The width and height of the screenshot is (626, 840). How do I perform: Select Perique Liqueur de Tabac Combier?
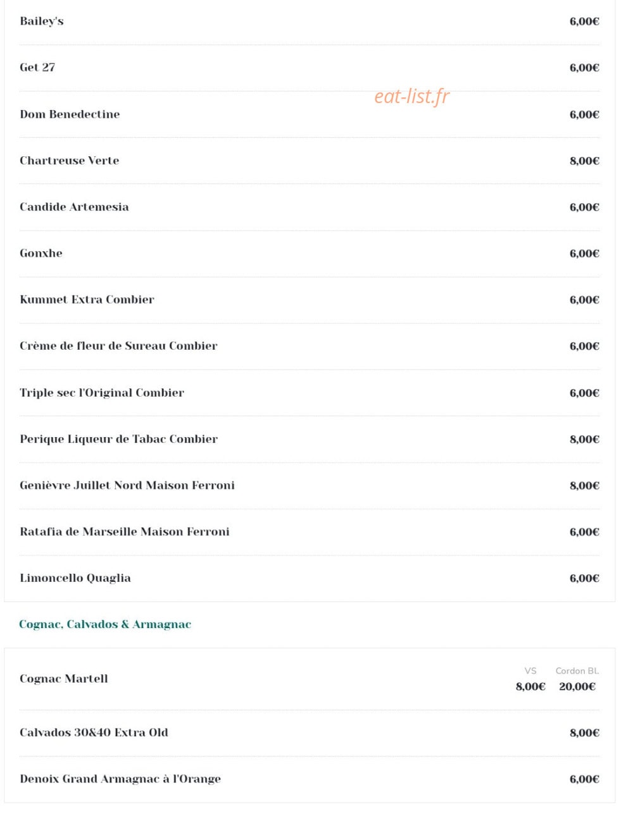click(118, 439)
